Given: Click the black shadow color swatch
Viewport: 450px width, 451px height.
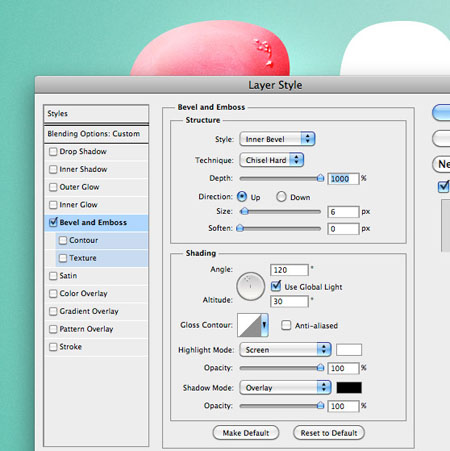Looking at the screenshot, I should pyautogui.click(x=349, y=388).
